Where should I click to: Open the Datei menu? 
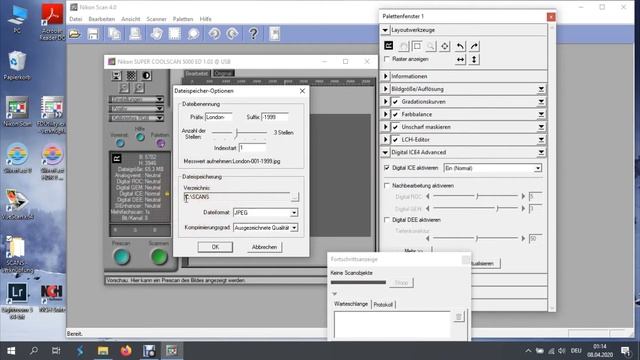76,19
